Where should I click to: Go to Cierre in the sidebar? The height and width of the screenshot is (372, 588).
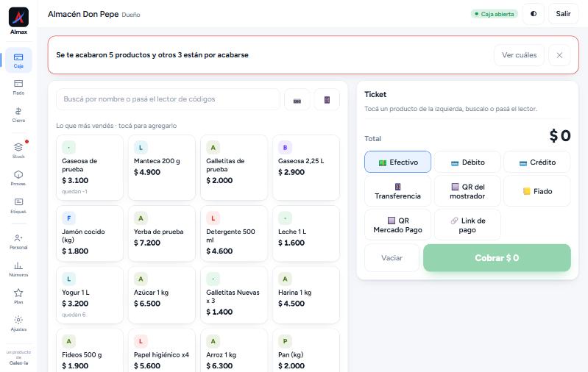[x=18, y=115]
